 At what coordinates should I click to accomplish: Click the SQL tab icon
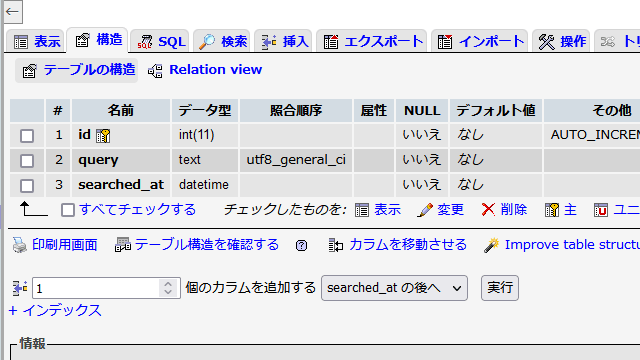tap(144, 42)
